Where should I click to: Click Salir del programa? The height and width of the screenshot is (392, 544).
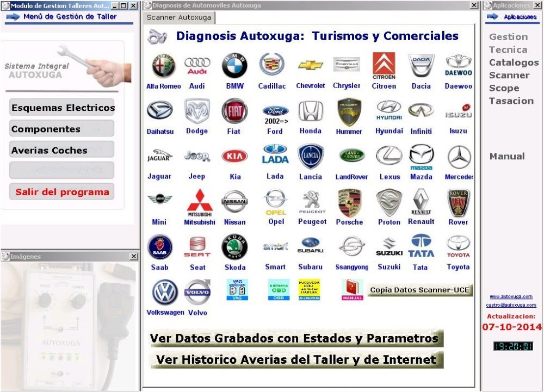[x=62, y=192]
